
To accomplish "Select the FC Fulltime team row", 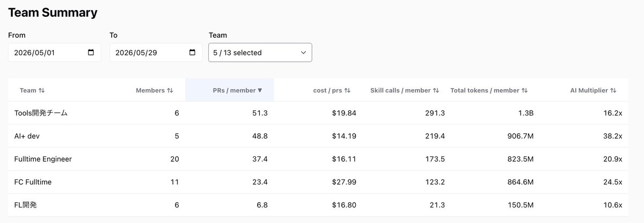I will 318,183.
